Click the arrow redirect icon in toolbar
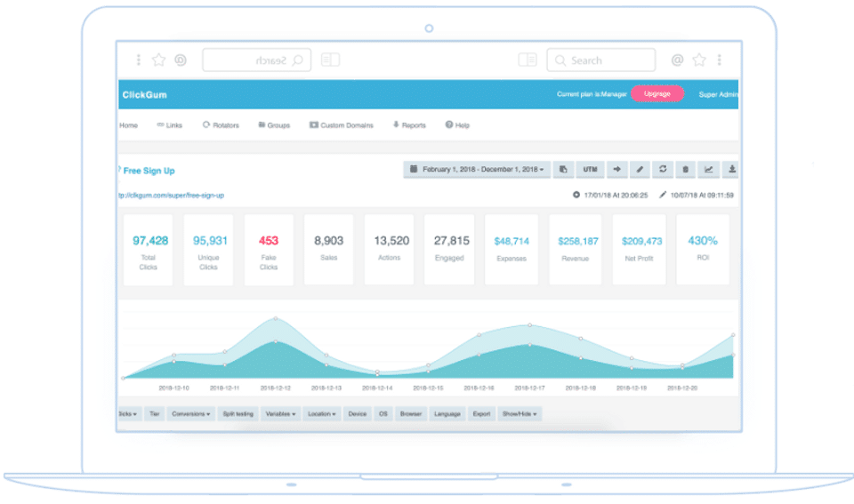The height and width of the screenshot is (504, 854). [616, 169]
